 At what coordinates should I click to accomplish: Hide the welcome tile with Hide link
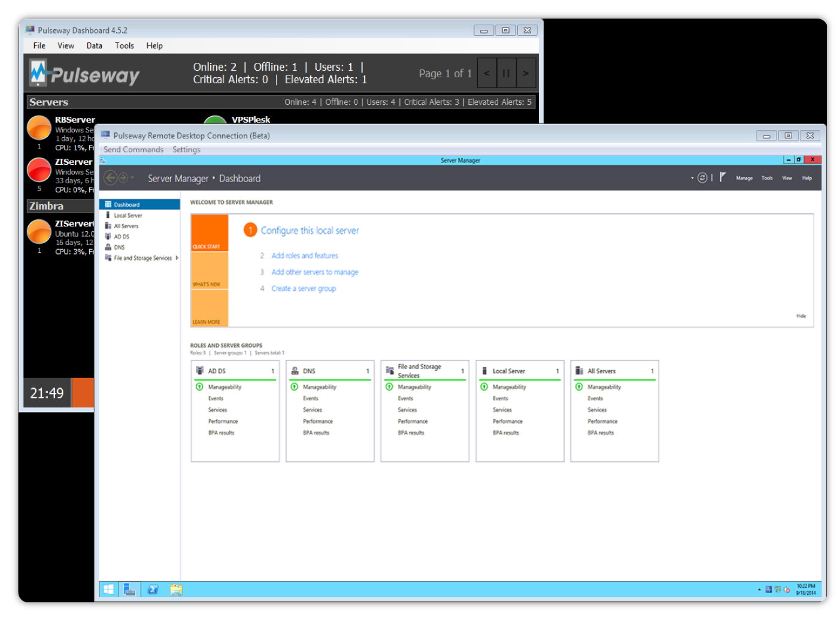[801, 316]
